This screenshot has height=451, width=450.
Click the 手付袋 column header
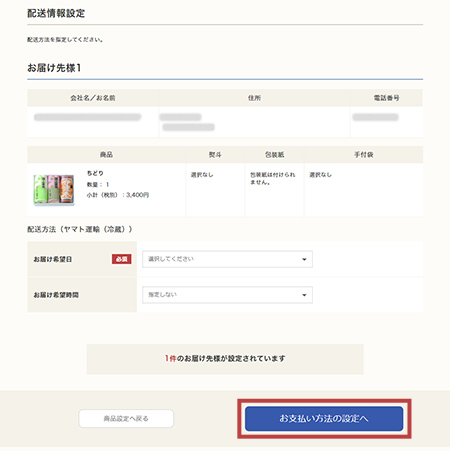coord(364,154)
